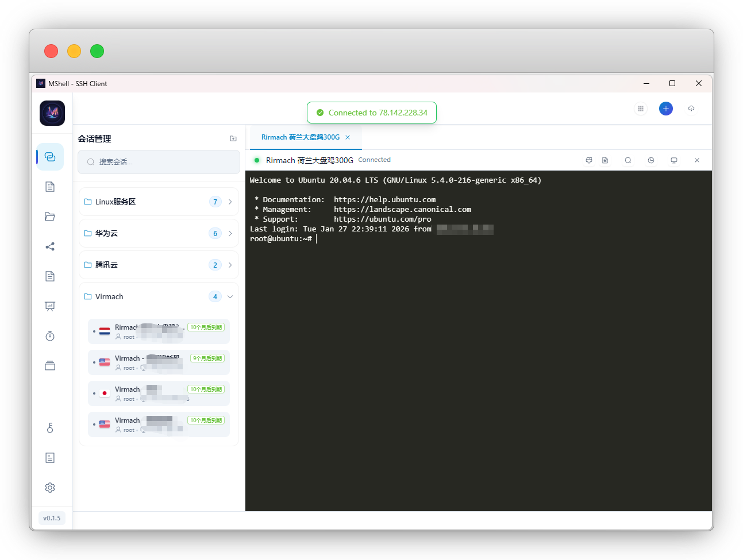
Task: Open the share icon in left sidebar
Action: tap(50, 246)
